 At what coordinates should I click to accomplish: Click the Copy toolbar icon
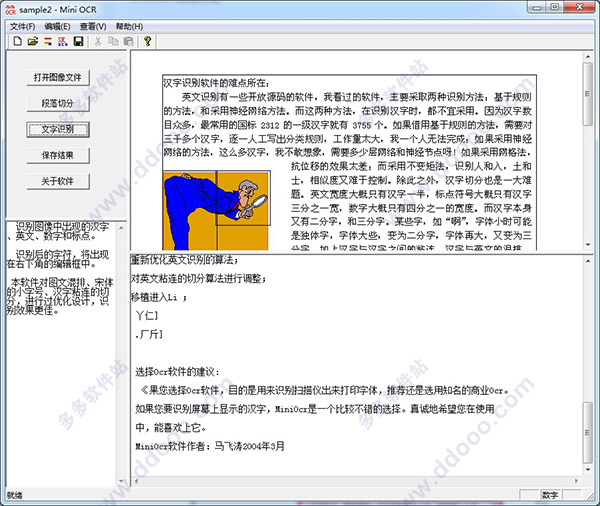click(113, 41)
